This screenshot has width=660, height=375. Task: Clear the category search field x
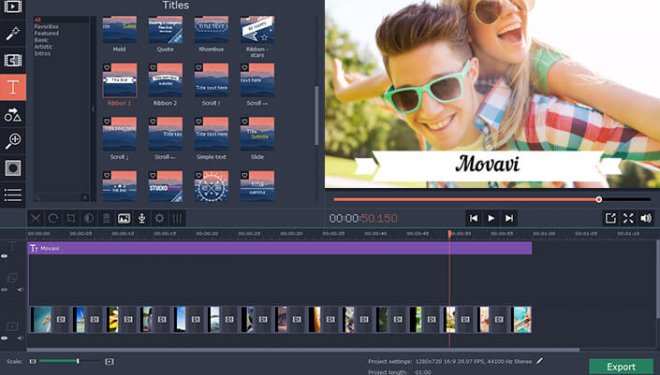tap(85, 197)
